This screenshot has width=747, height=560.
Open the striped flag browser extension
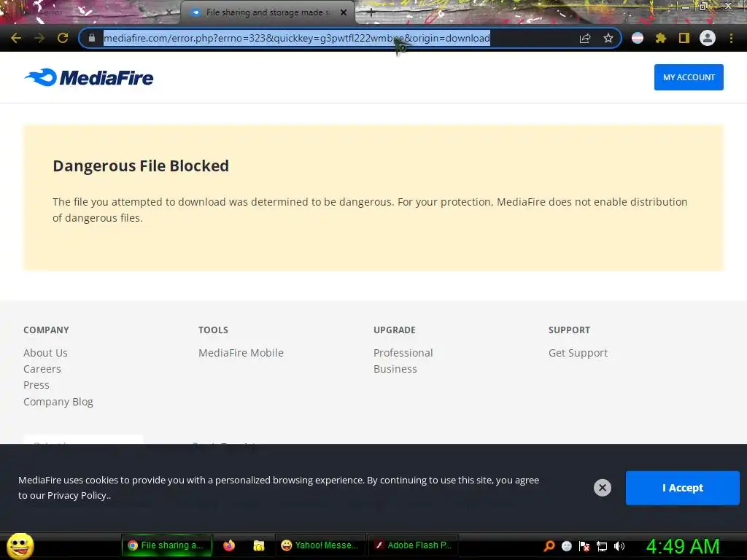pyautogui.click(x=638, y=38)
